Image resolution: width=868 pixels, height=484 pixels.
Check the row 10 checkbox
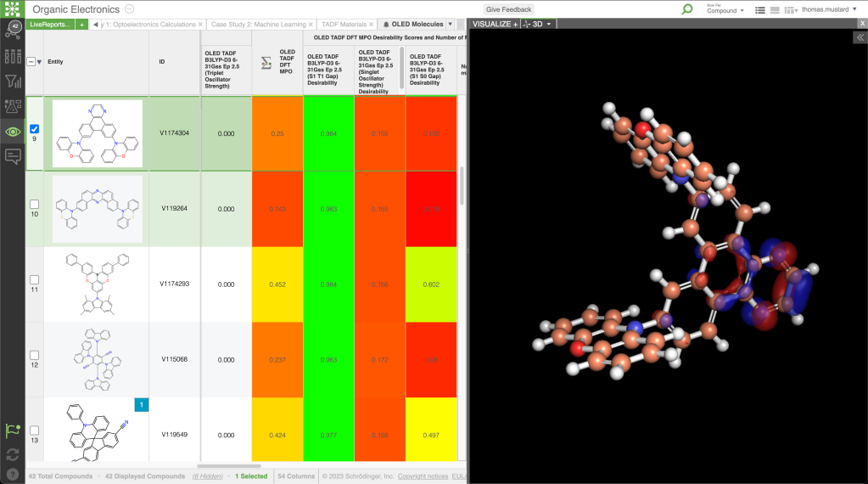pos(34,205)
